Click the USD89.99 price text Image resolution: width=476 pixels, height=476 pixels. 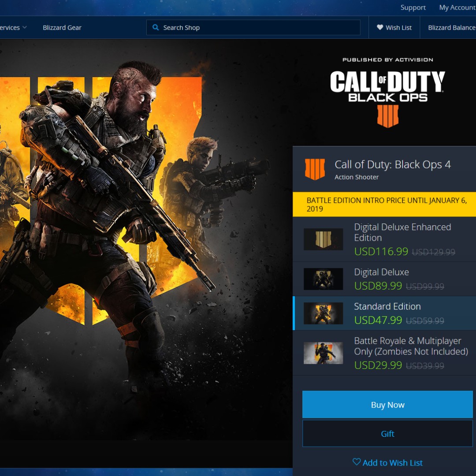click(x=378, y=286)
